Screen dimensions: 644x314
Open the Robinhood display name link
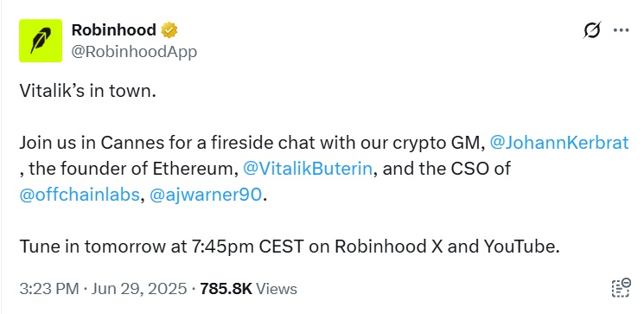coord(114,30)
